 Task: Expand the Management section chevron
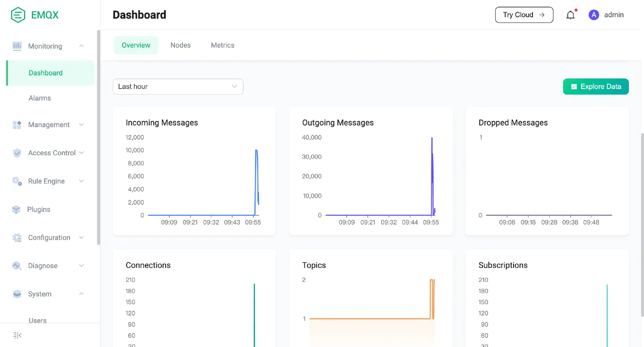[81, 125]
